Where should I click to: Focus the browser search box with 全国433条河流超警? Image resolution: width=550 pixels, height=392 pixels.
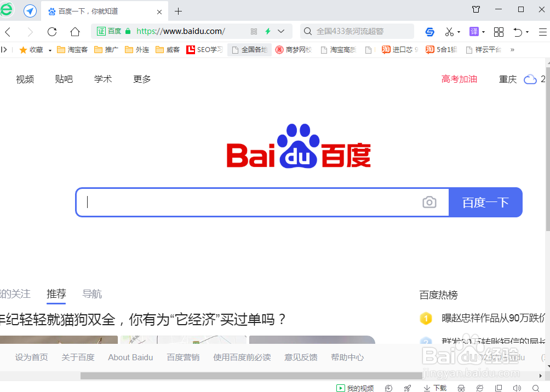coord(357,31)
